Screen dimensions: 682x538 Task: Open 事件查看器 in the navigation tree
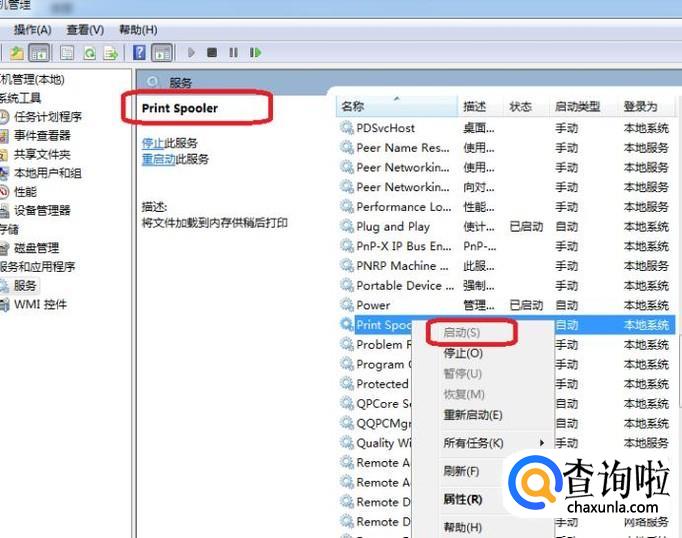point(41,135)
